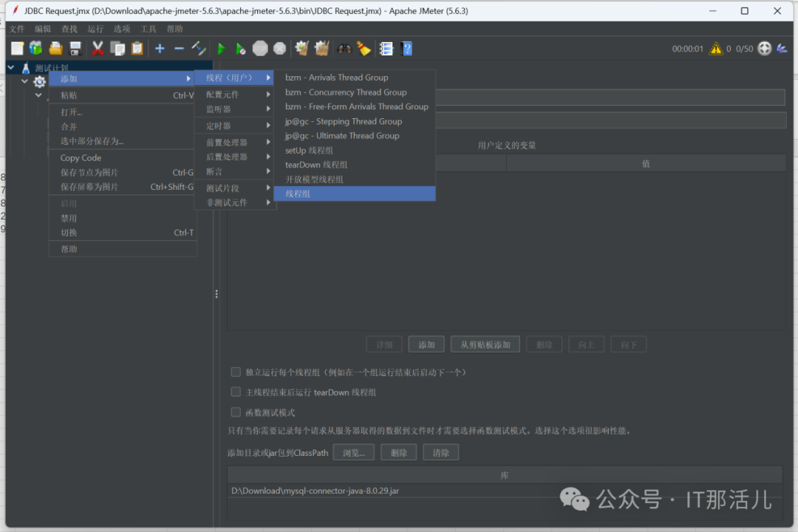Image resolution: width=798 pixels, height=532 pixels.
Task: Click the yellow warning triangle icon
Action: [716, 48]
